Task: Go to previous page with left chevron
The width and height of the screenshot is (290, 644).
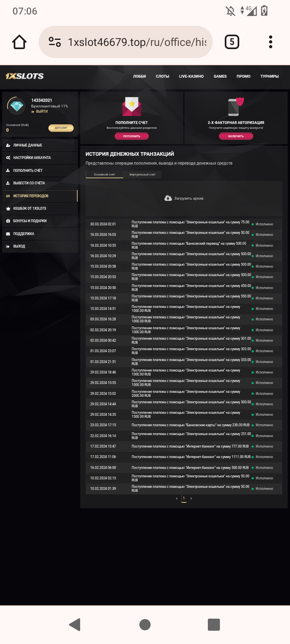Action: (x=176, y=499)
